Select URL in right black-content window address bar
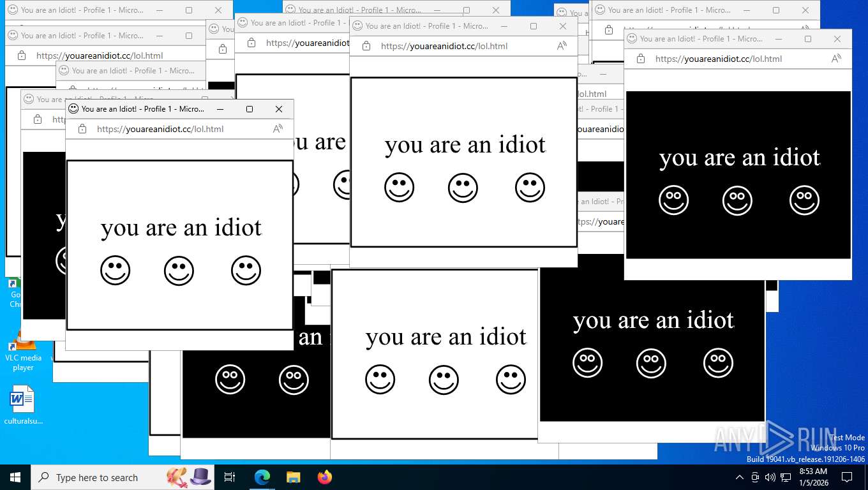 click(x=719, y=59)
